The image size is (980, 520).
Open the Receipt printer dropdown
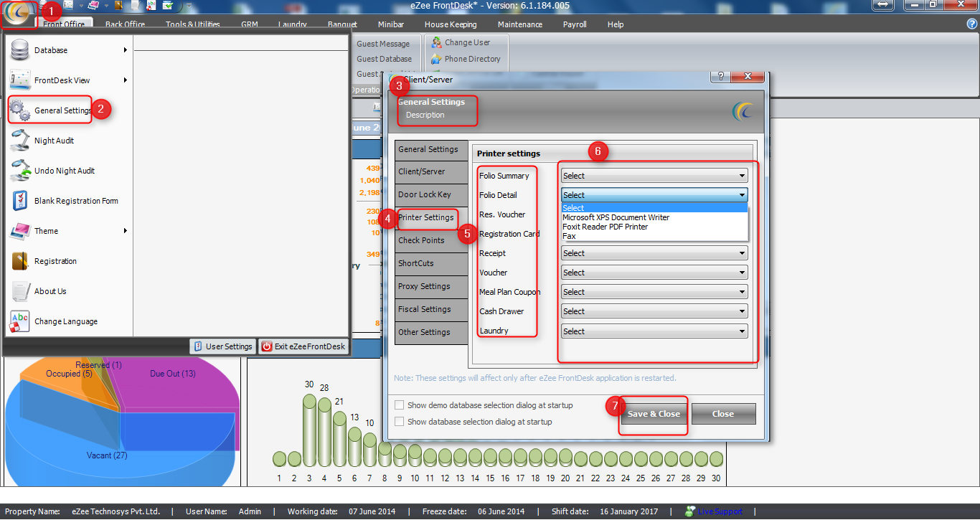654,253
